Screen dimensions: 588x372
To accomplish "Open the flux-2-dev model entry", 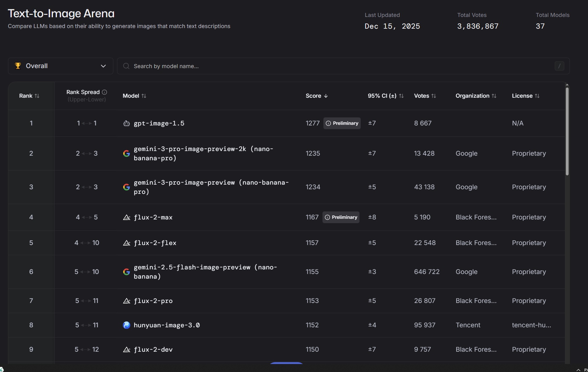I will (x=153, y=350).
